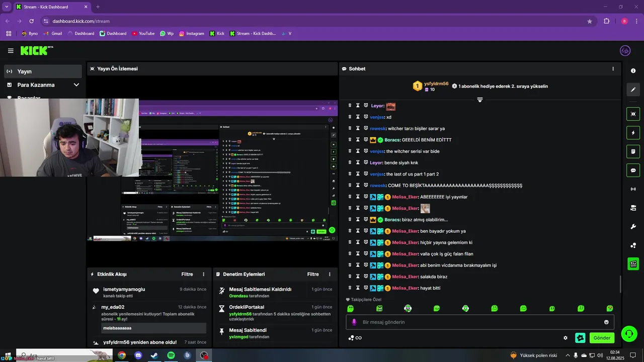644x362 pixels.
Task: Click the teal splat icon beside Gönder
Action: (x=580, y=338)
